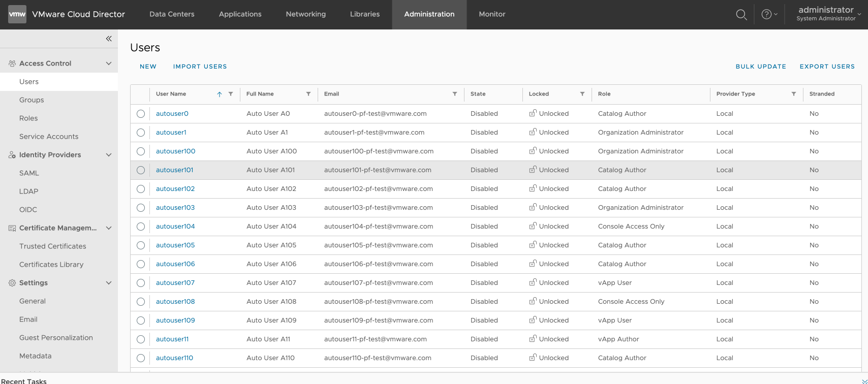This screenshot has width=868, height=384.
Task: Switch to the Networking tab
Action: [x=305, y=14]
